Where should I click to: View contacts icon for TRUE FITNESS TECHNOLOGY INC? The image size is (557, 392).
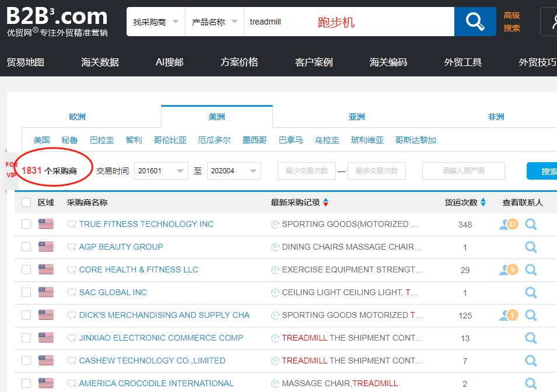click(509, 224)
